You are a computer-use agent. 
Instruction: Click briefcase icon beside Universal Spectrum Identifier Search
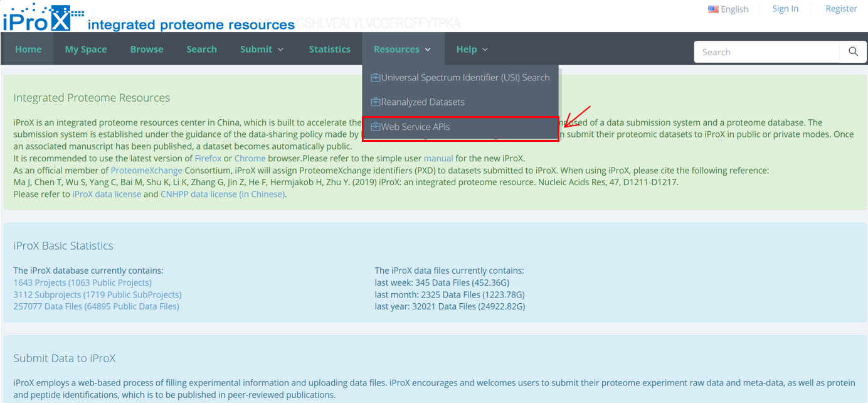click(375, 78)
